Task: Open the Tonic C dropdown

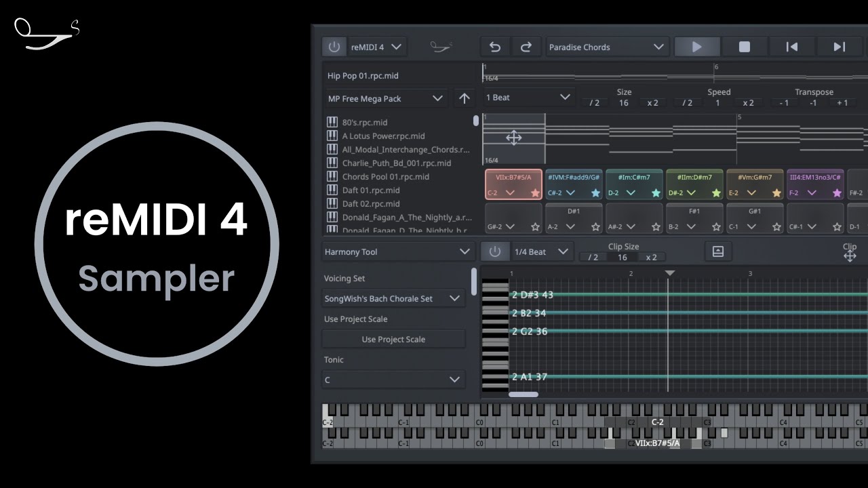Action: pos(393,380)
